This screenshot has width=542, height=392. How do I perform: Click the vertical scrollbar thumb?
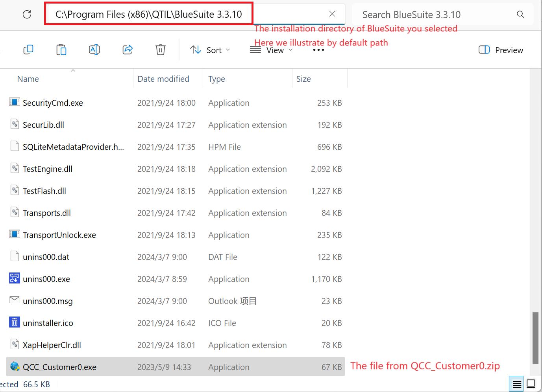pos(535,338)
